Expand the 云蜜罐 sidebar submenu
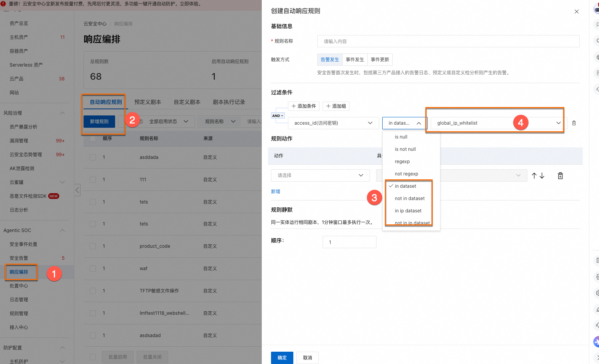 (x=62, y=182)
